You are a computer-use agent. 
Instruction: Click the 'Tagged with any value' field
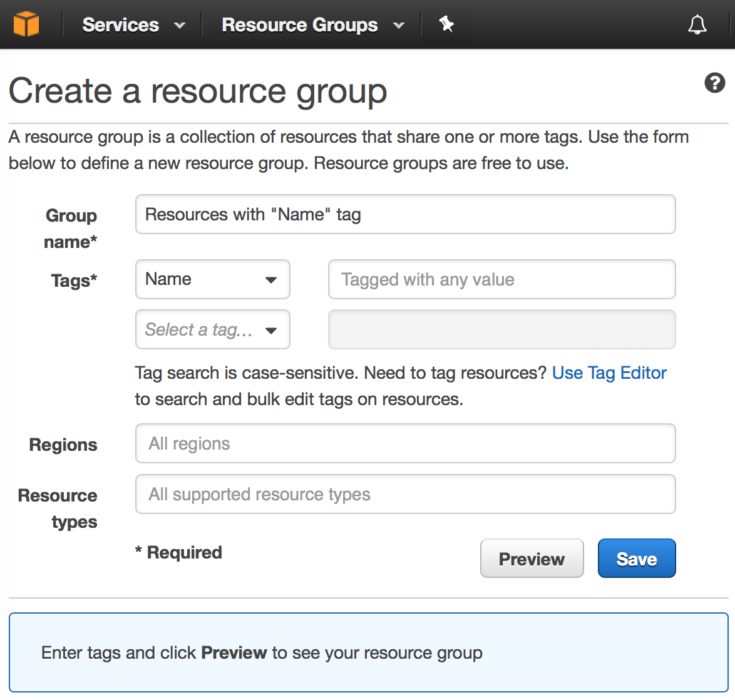(501, 279)
